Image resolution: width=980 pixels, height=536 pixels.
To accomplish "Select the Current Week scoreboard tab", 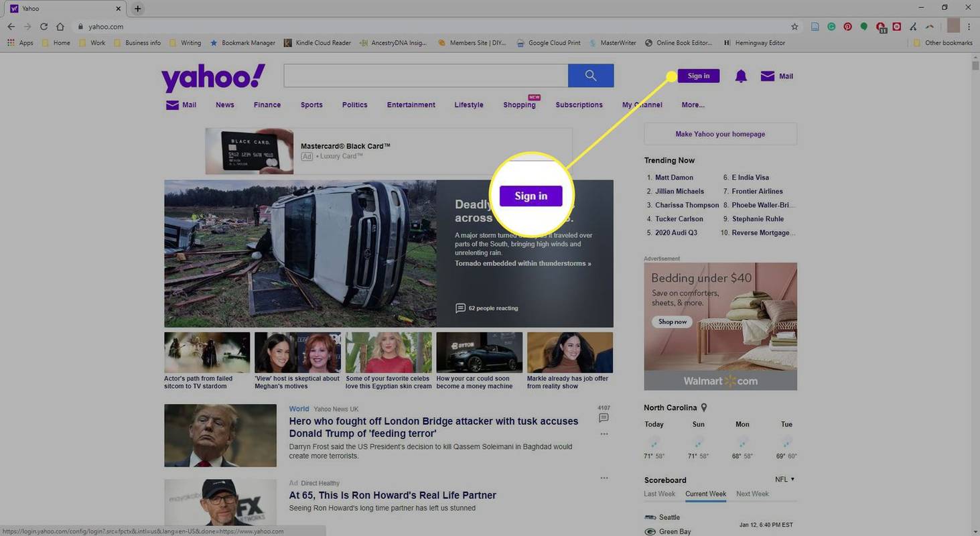I will pos(705,494).
